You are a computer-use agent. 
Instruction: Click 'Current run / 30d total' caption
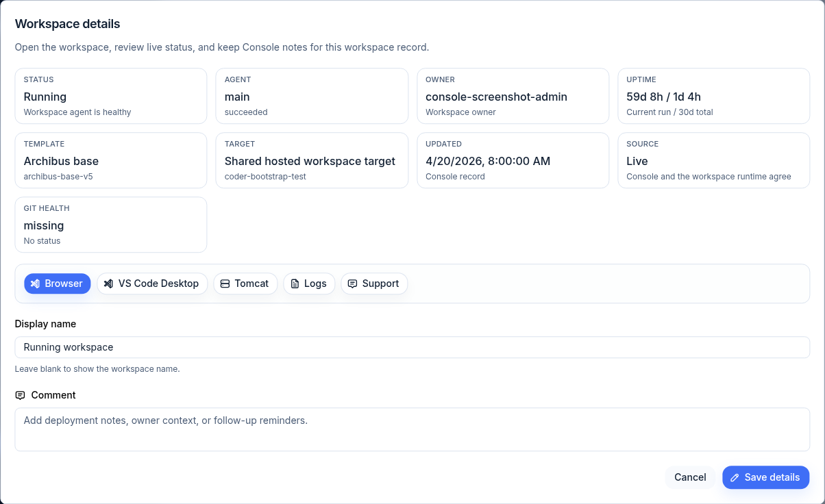coord(670,112)
